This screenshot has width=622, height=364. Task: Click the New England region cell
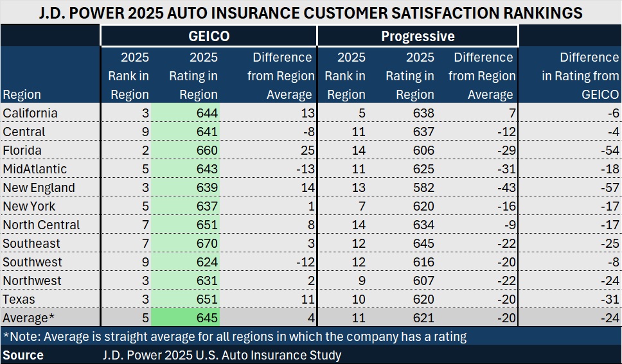point(39,187)
